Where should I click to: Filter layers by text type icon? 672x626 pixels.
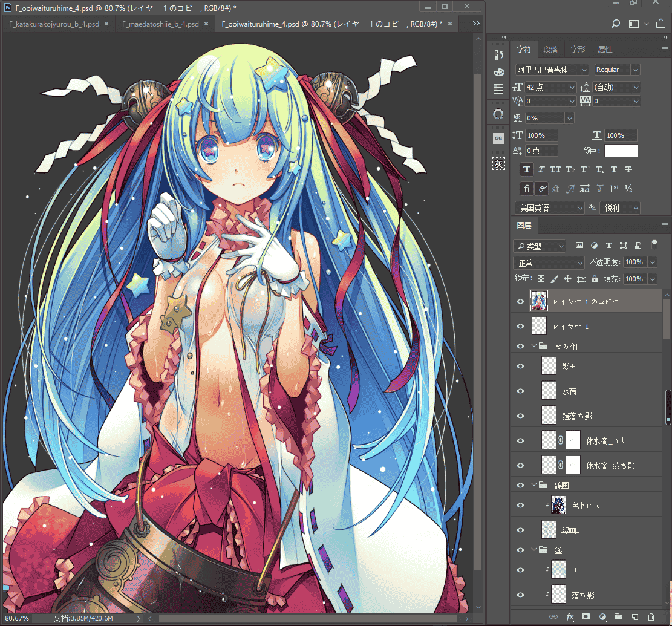tap(608, 246)
